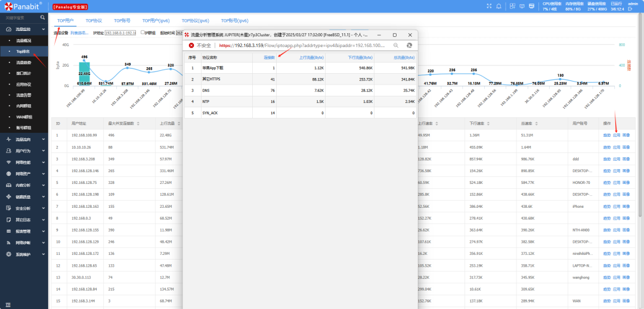Image resolution: width=644 pixels, height=309 pixels.
Task: Toggle the IP群组 checkbox
Action: [x=143, y=32]
